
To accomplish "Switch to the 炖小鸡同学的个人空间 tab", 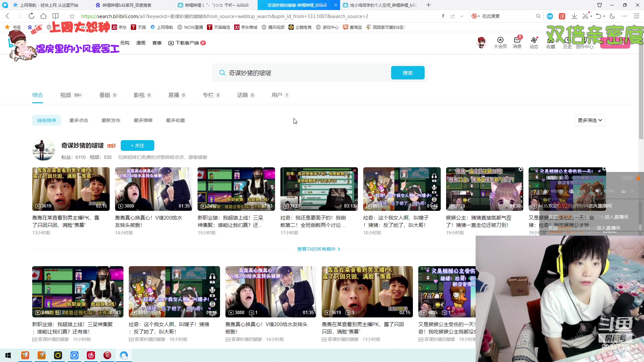I will [381, 5].
